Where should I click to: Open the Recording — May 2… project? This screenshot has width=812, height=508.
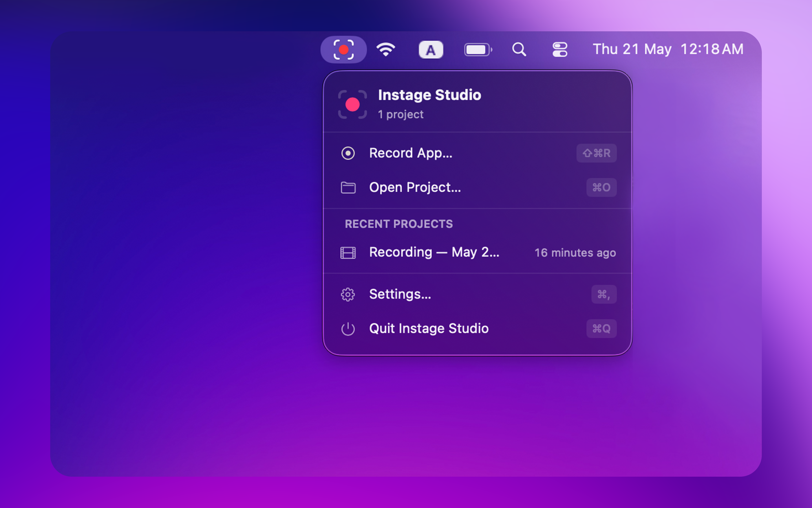coord(477,253)
